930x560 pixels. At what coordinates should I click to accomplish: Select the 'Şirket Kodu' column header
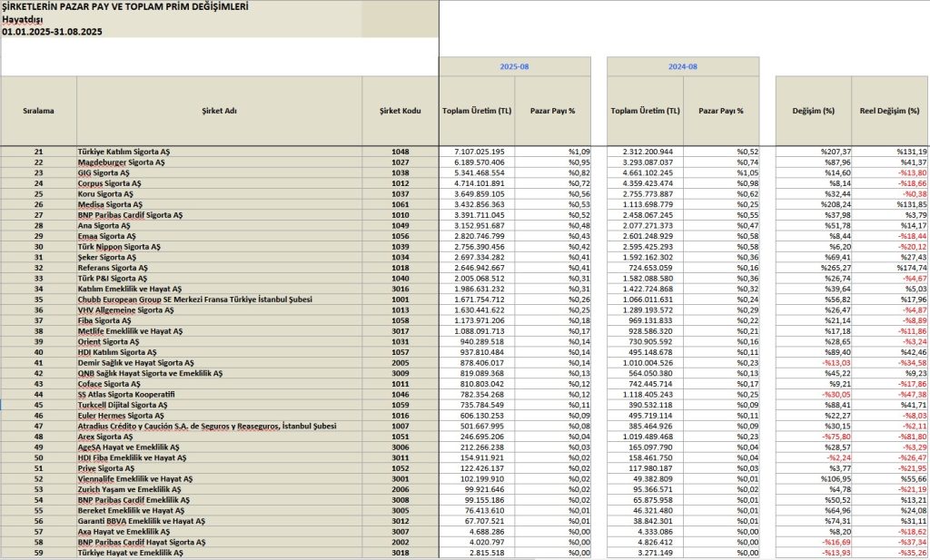(x=401, y=111)
